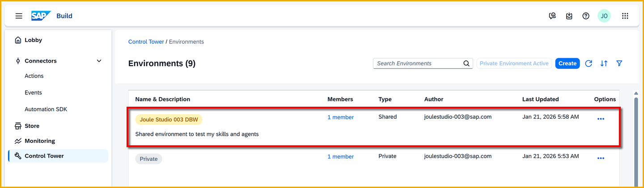Open the hamburger navigation menu
Screen dimensions: 644x188
(x=19, y=16)
